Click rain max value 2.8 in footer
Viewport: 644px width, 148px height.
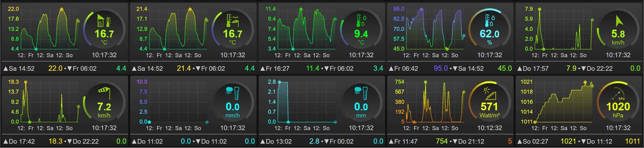[314, 141]
